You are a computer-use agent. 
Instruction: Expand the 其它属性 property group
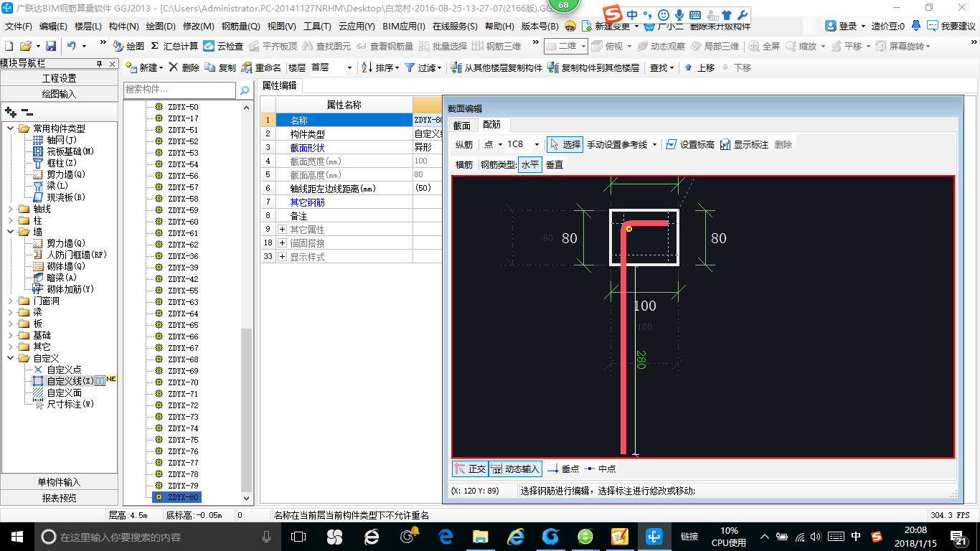(283, 230)
